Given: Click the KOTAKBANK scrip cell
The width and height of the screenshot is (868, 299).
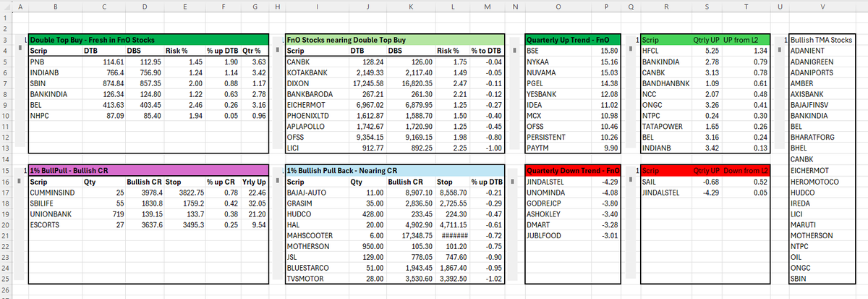Looking at the screenshot, I should tap(317, 74).
